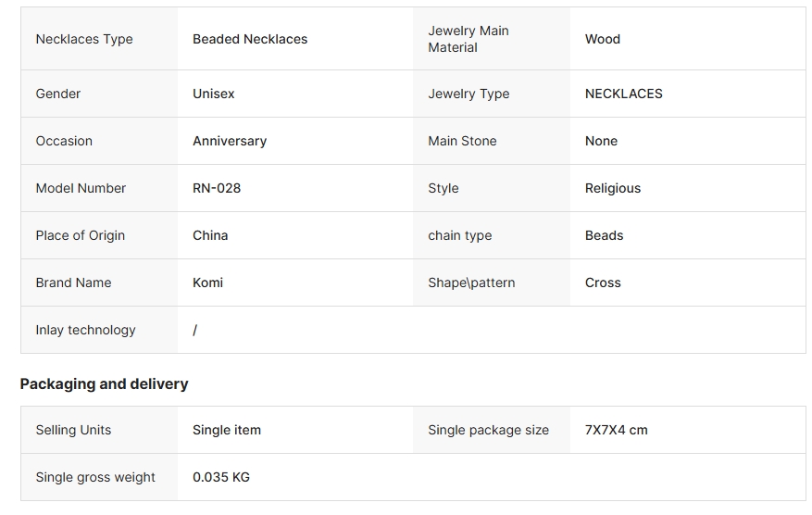Click the Wood material value

tap(602, 39)
